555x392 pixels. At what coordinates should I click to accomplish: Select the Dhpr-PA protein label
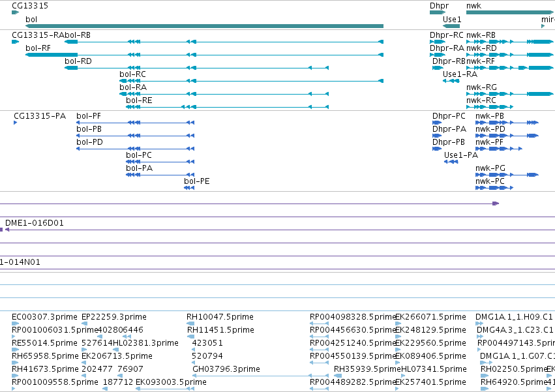click(449, 129)
